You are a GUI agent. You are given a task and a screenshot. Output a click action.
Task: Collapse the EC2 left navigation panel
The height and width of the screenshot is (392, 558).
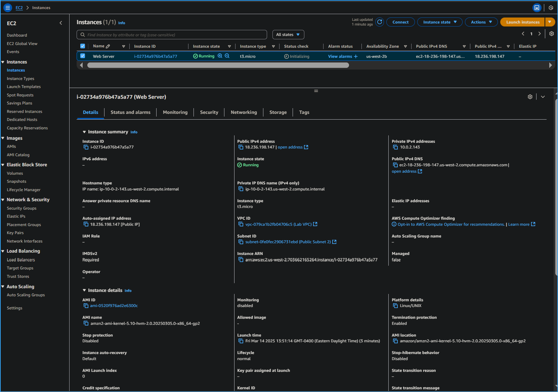point(61,23)
